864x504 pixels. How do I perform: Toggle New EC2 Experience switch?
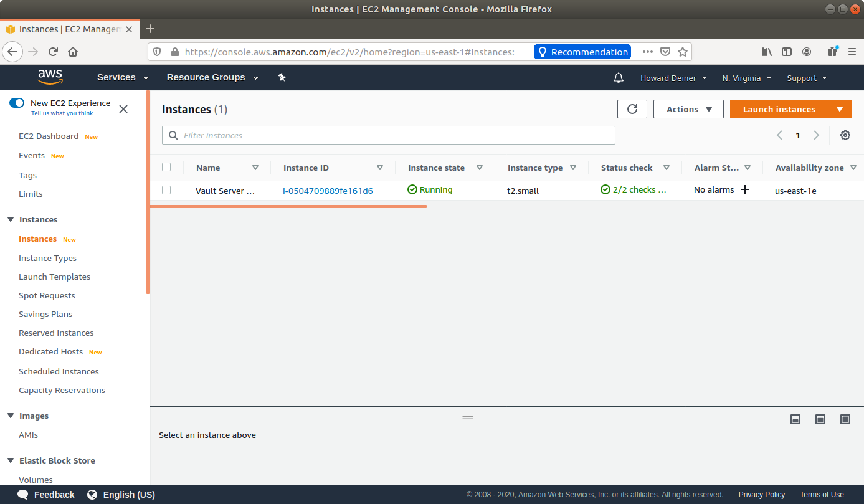pyautogui.click(x=17, y=103)
